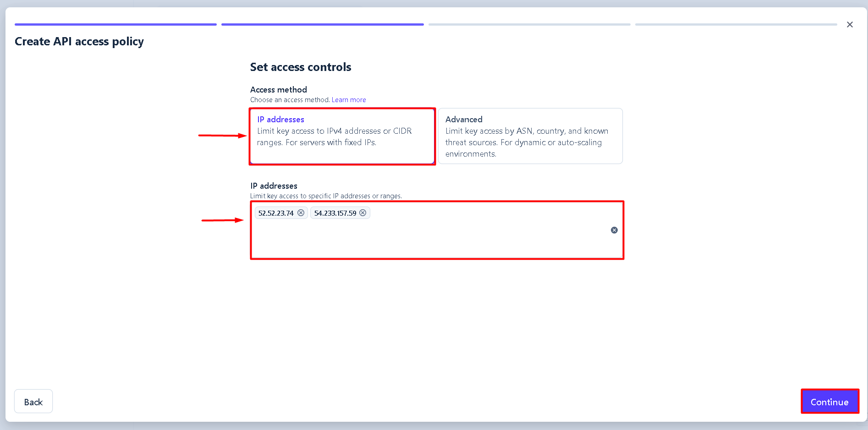The width and height of the screenshot is (868, 430).
Task: Select the 54.233.157.59 address chip
Action: tap(335, 213)
